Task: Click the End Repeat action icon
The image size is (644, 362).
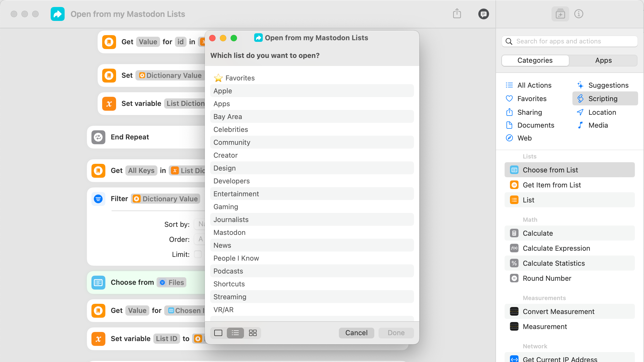Action: click(98, 137)
